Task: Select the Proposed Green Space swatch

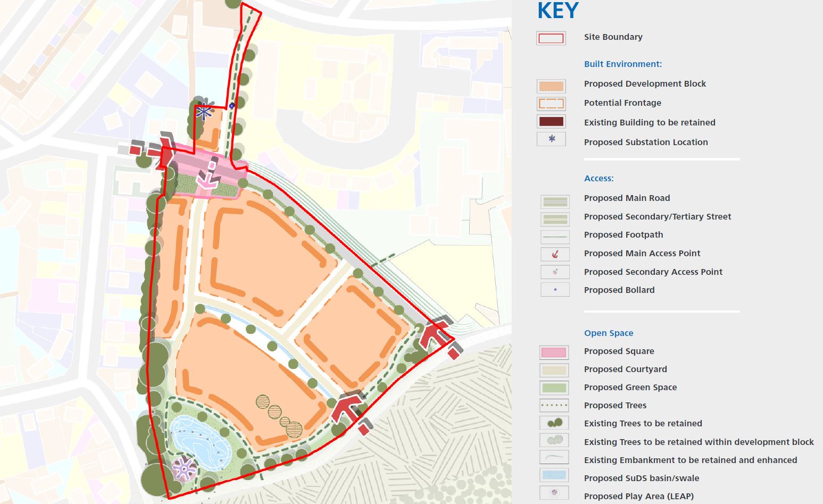Action: 554,388
